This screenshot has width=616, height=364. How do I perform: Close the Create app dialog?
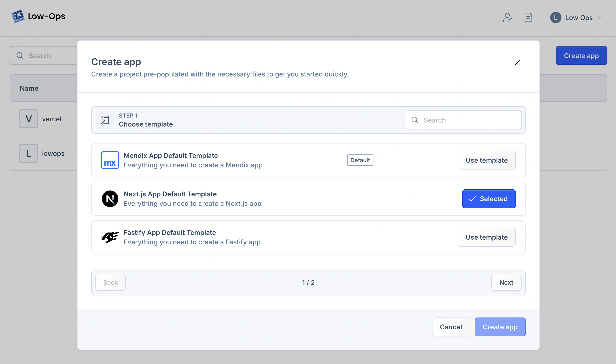click(x=517, y=63)
